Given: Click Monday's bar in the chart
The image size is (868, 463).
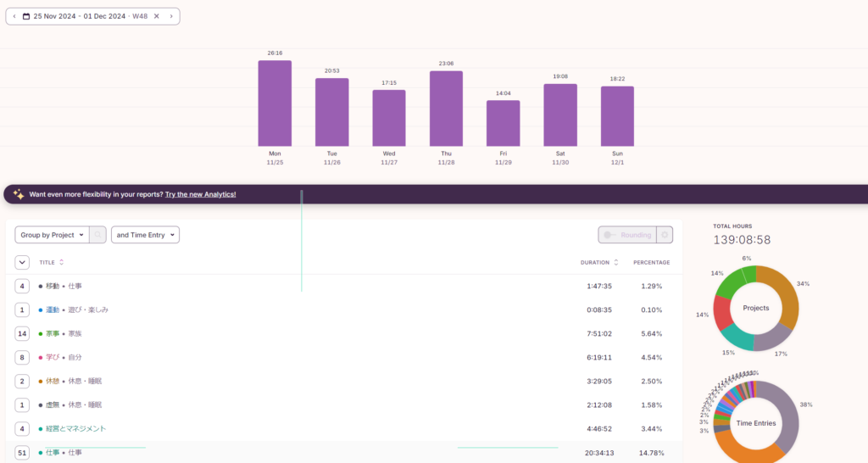Looking at the screenshot, I should pos(275,103).
